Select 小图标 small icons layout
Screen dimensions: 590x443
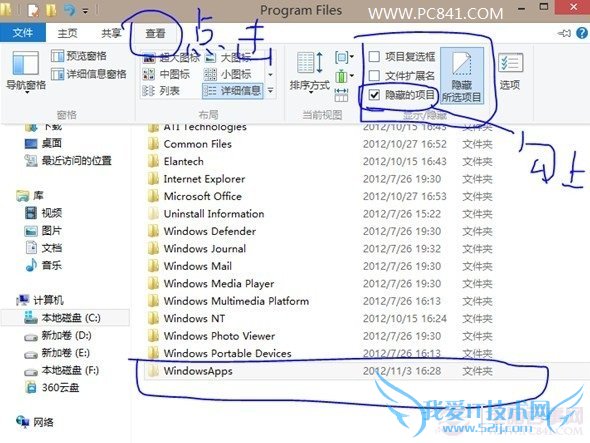pos(227,74)
